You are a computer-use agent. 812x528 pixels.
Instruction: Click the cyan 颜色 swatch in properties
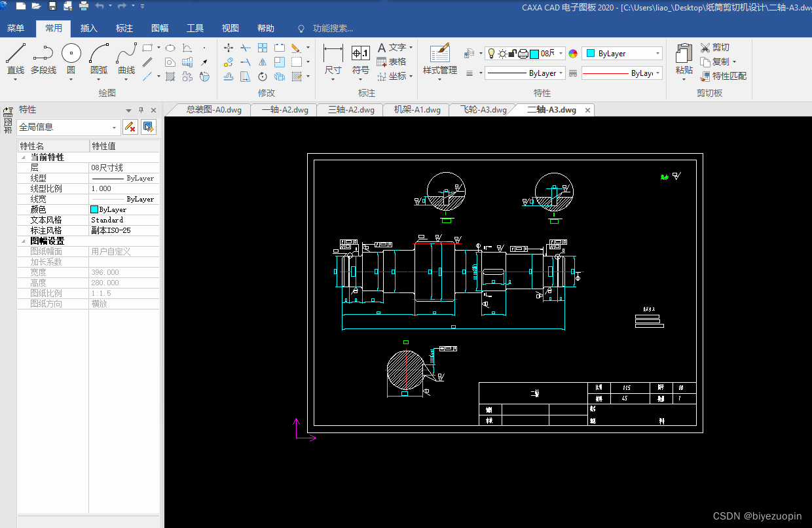point(94,209)
